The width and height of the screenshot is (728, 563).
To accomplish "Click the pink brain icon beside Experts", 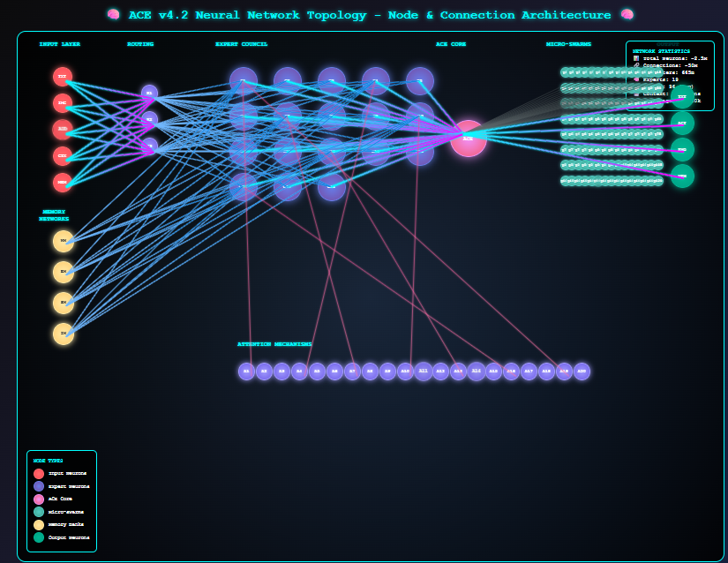I will pyautogui.click(x=636, y=79).
